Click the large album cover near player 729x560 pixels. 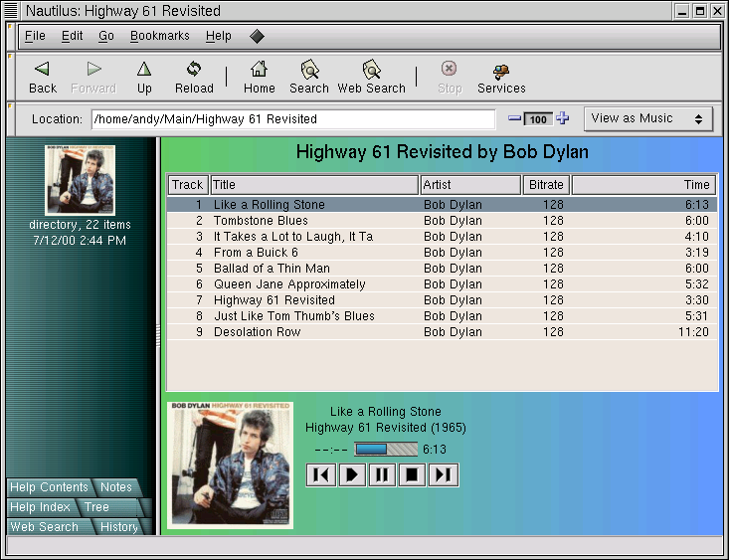click(230, 466)
